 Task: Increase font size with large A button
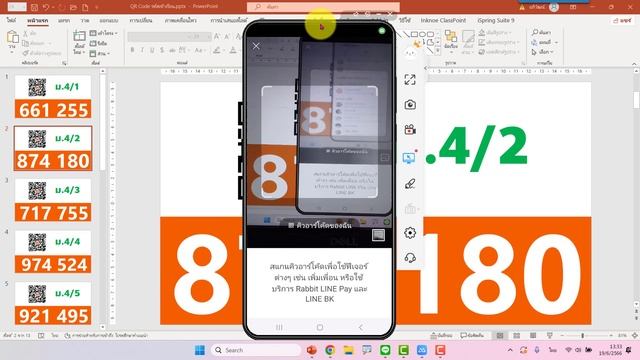(x=217, y=37)
